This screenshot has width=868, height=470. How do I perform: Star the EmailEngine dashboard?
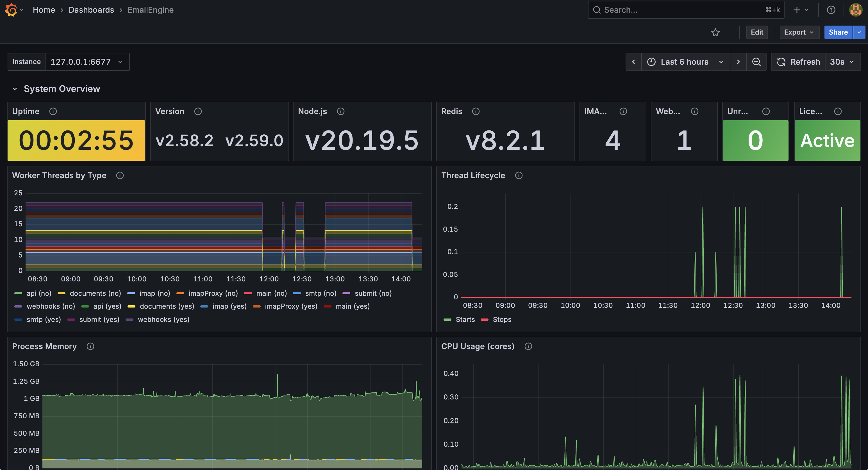pos(716,32)
